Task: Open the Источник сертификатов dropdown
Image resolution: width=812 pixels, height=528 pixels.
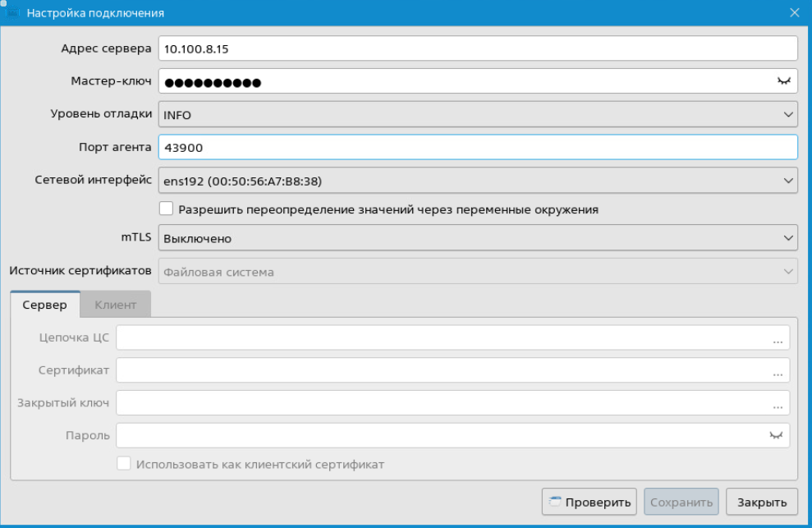Action: point(478,272)
